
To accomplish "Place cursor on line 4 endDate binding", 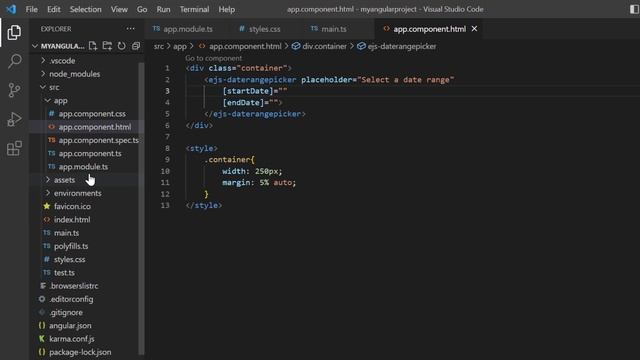I will (252, 102).
